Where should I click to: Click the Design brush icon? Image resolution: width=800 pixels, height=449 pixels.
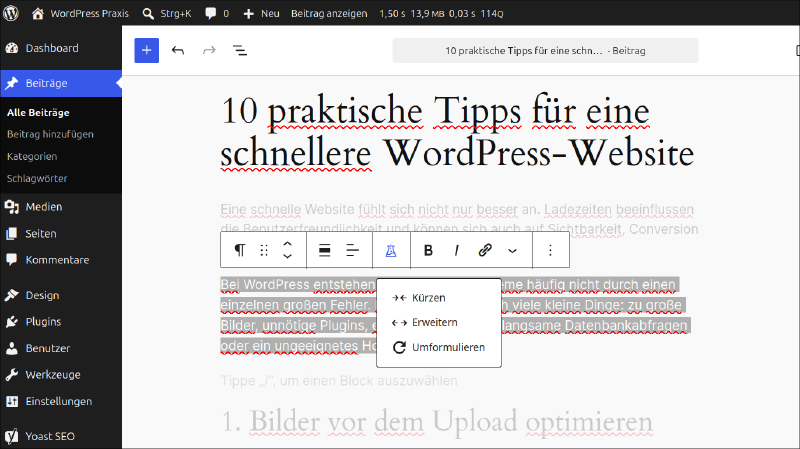point(12,295)
